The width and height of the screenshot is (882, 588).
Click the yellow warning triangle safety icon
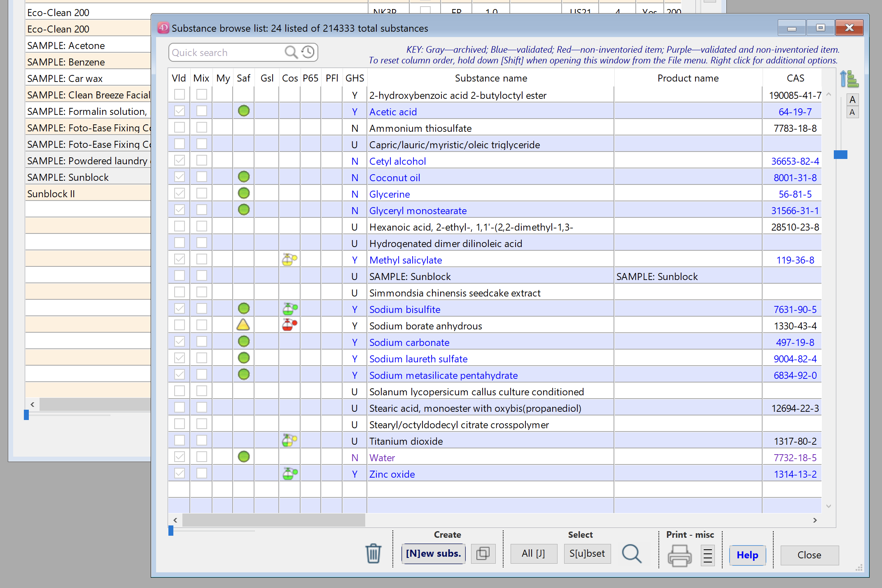(243, 325)
